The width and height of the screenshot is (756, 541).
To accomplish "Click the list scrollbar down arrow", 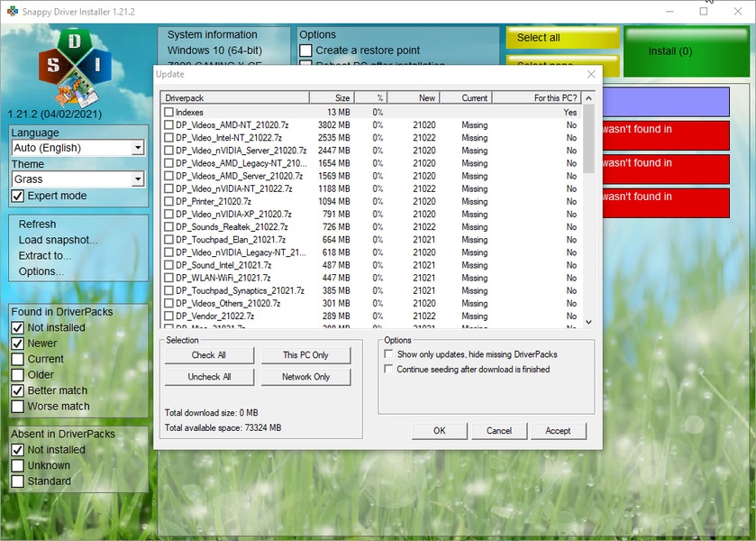I will (x=588, y=322).
